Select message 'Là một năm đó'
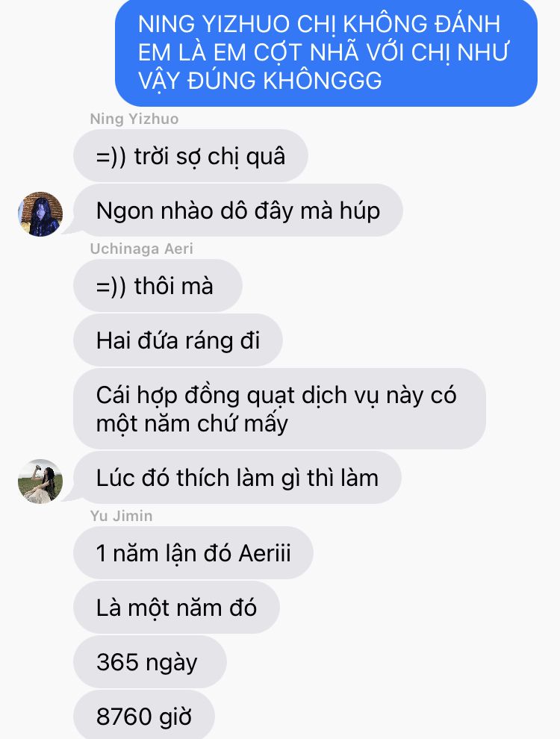The height and width of the screenshot is (739, 560). coord(176,608)
